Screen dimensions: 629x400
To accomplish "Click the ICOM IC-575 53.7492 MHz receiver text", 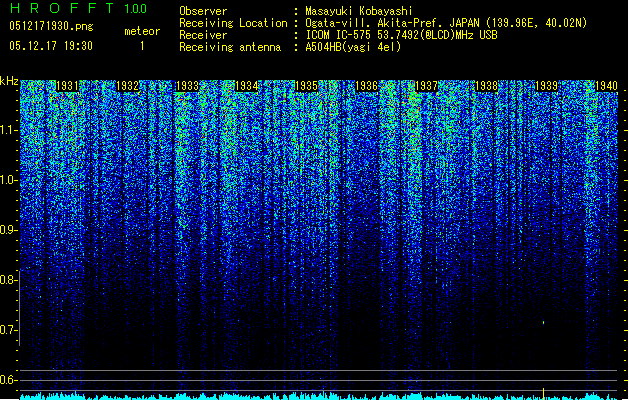I will tap(402, 35).
